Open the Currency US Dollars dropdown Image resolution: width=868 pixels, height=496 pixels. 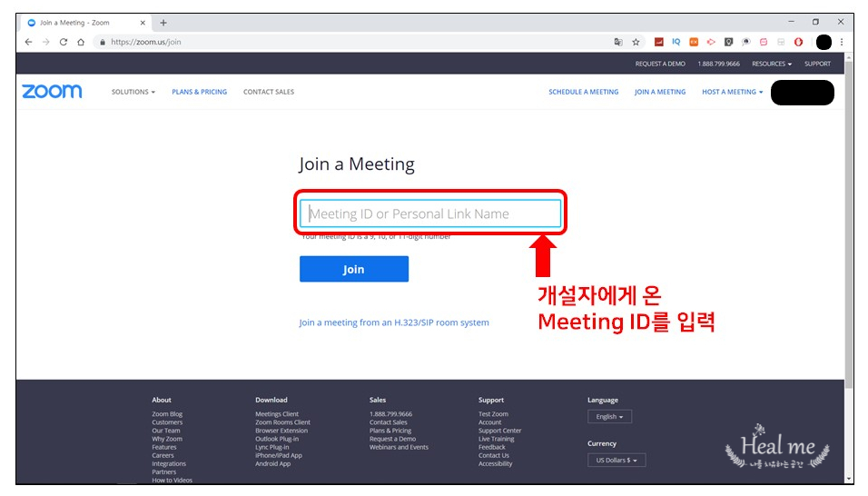[616, 460]
